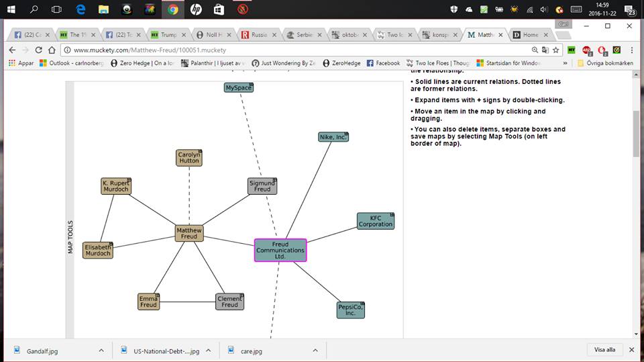
Task: Click expand icon on K. Rupert Murdoch node
Action: click(x=128, y=180)
